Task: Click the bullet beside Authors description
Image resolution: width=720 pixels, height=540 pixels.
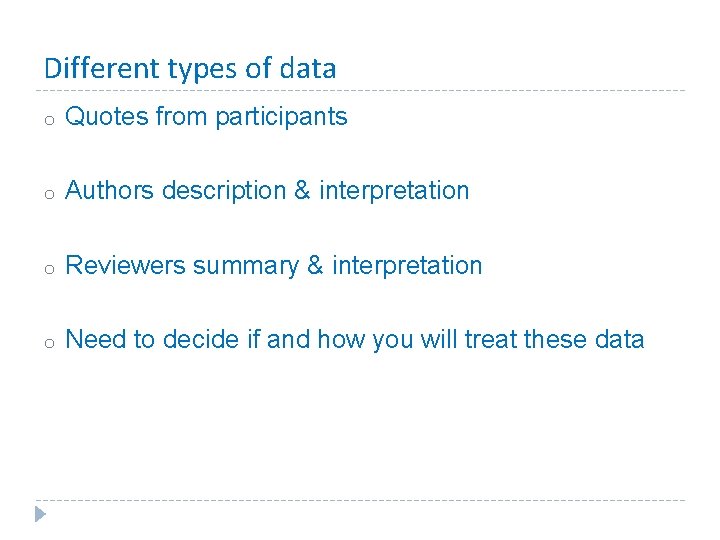Action: [x=47, y=194]
